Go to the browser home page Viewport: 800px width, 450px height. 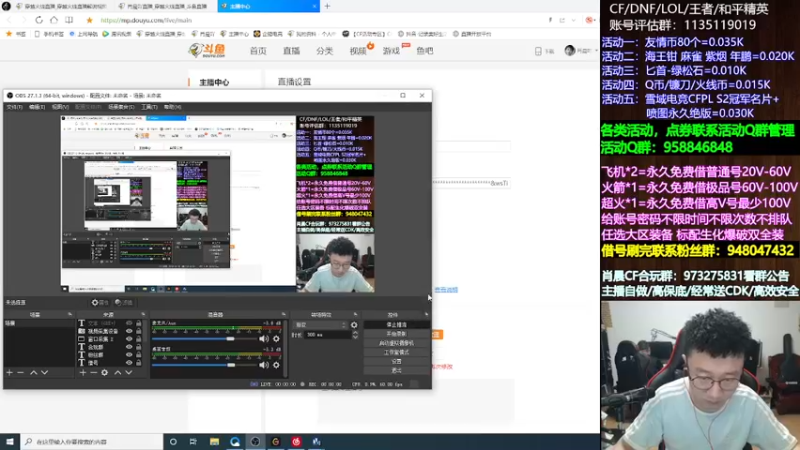coord(54,20)
